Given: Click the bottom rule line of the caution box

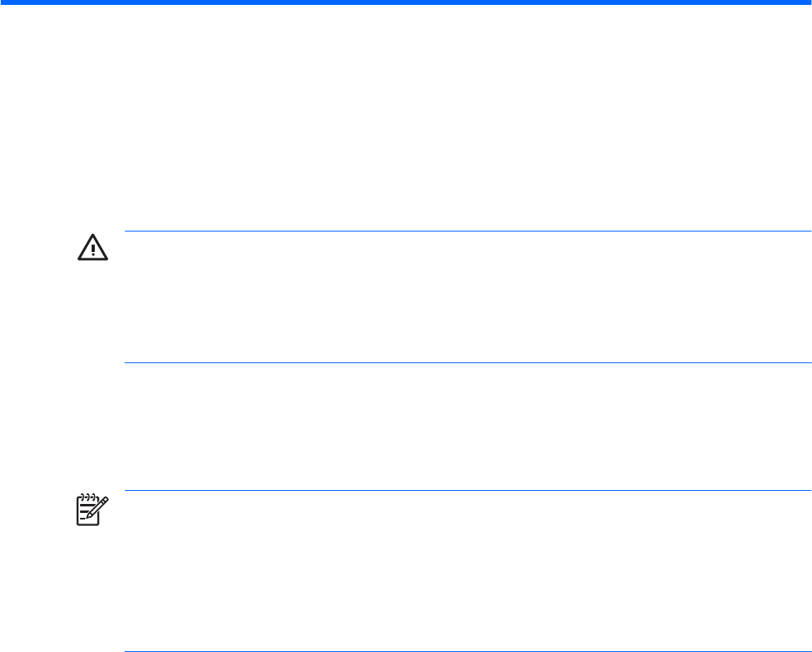Looking at the screenshot, I should [466, 362].
